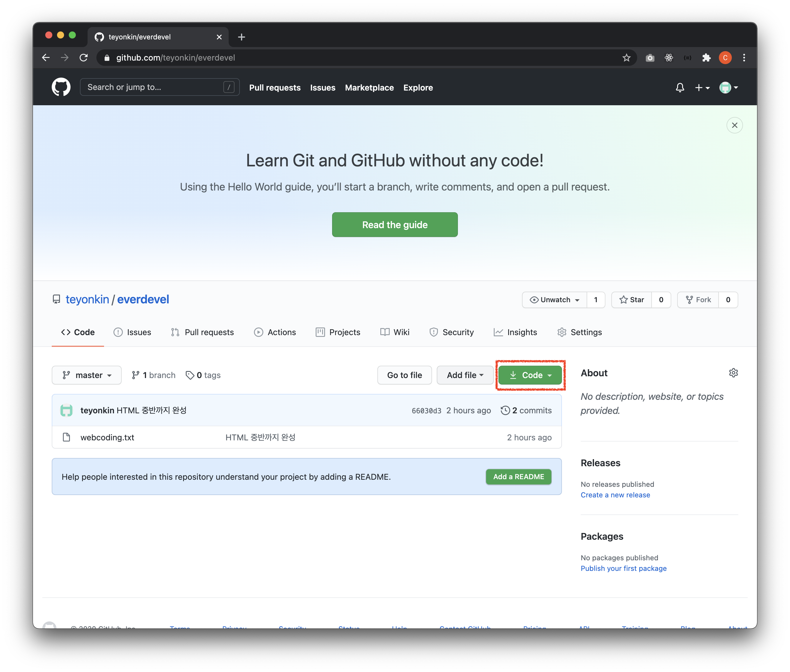This screenshot has height=672, width=790.
Task: Click the browser forward arrow
Action: tap(65, 58)
